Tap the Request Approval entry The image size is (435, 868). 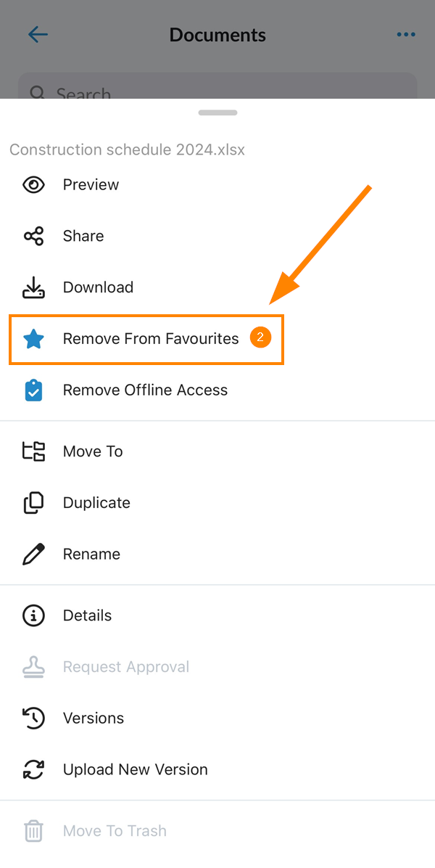click(x=217, y=666)
